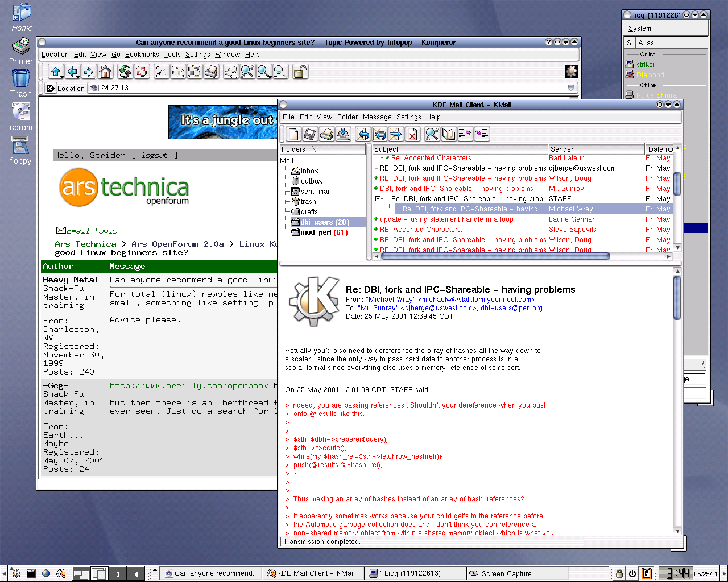Select mod_perl folder in KMail
The width and height of the screenshot is (728, 582).
click(319, 232)
